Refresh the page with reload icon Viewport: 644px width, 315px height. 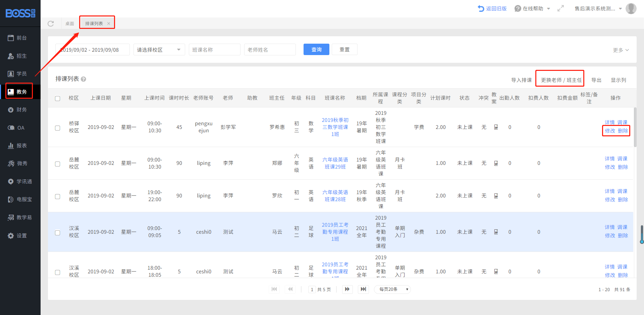tap(51, 24)
